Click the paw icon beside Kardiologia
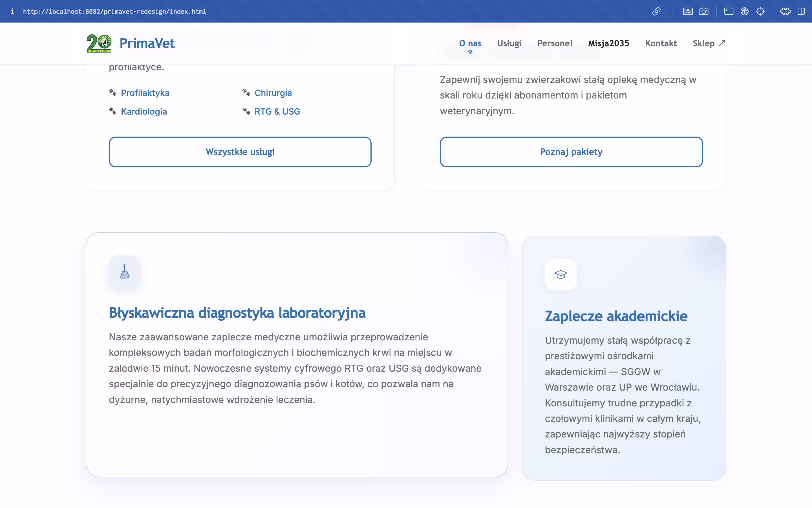The image size is (812, 508). 113,111
